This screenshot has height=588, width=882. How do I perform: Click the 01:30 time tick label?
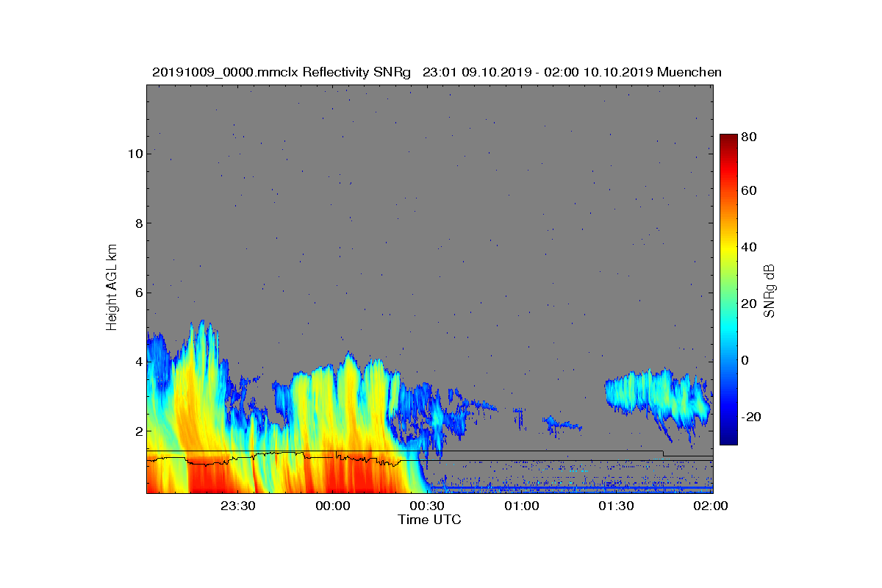point(617,506)
